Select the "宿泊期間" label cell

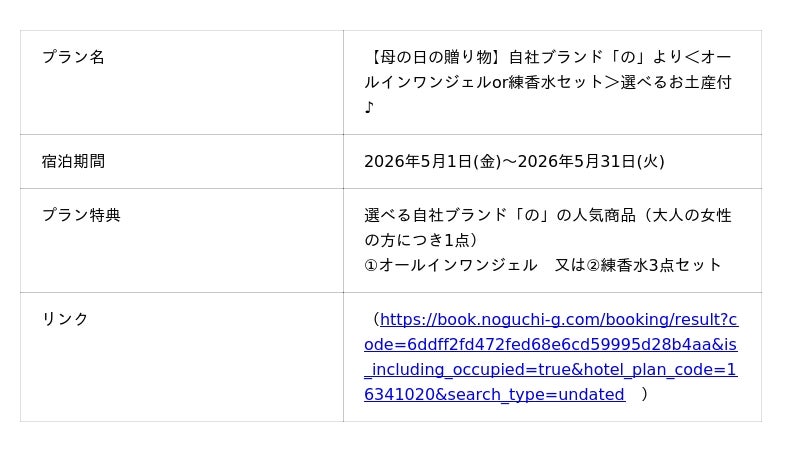point(73,161)
